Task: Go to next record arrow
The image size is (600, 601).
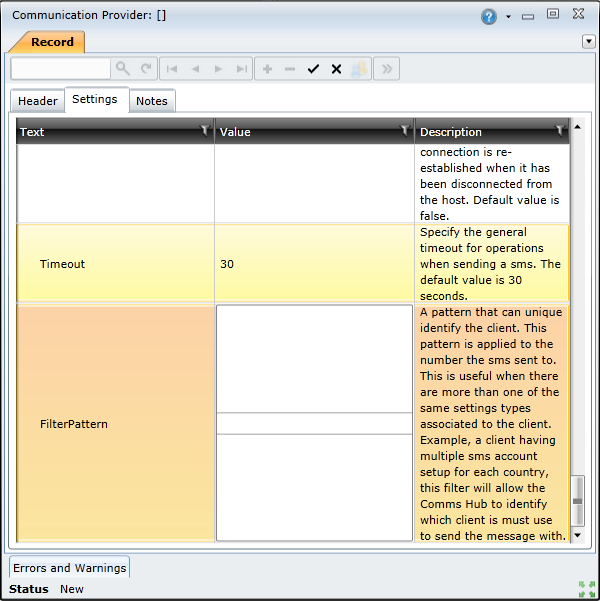Action: [219, 69]
